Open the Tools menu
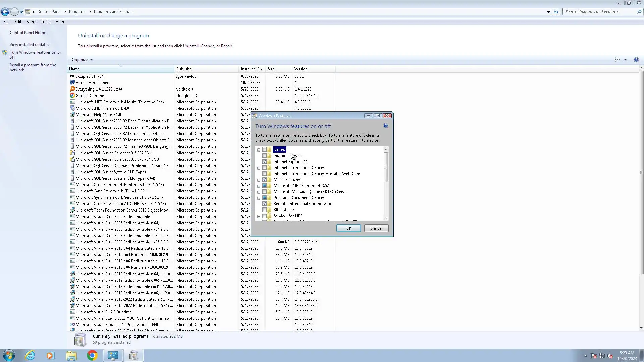Viewport: 644px width, 362px height. pos(45,22)
